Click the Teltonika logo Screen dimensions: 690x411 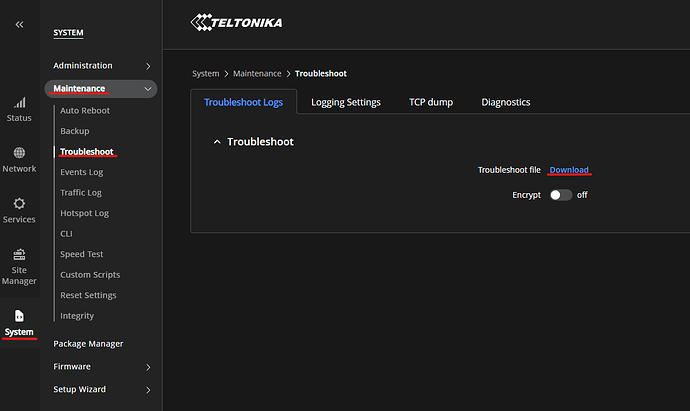point(236,22)
